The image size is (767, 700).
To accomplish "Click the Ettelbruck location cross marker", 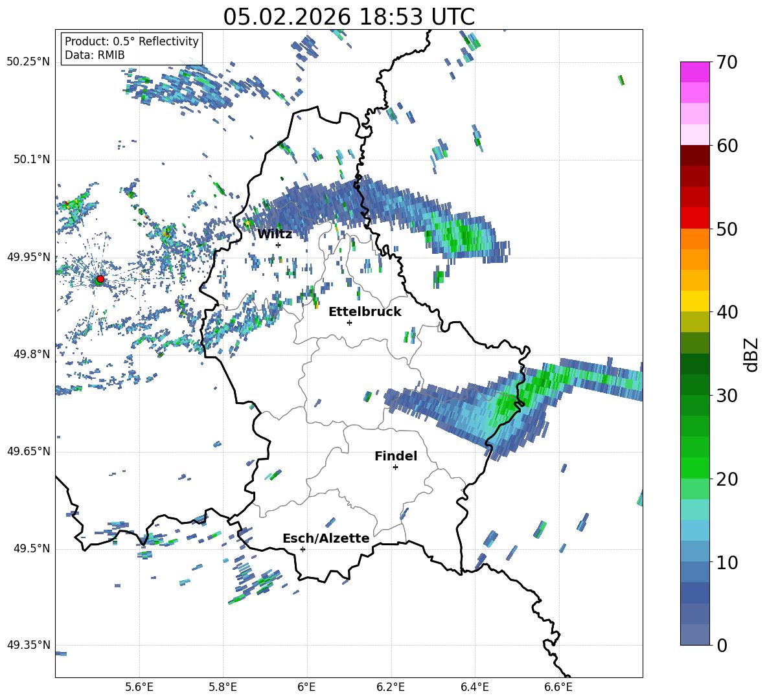I will [x=349, y=322].
